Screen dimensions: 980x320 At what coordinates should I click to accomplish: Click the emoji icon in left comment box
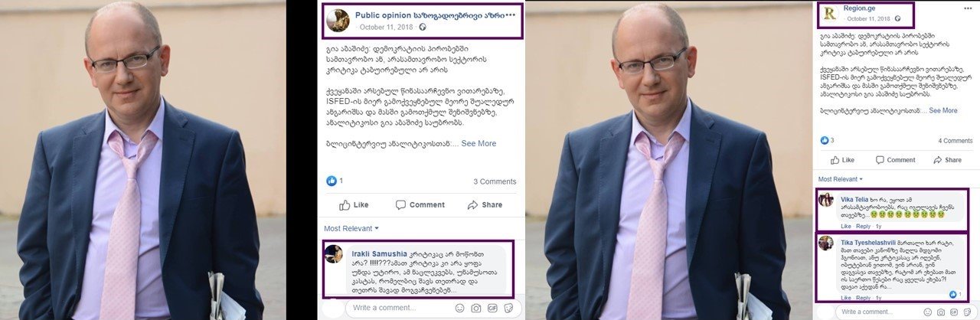click(x=459, y=308)
